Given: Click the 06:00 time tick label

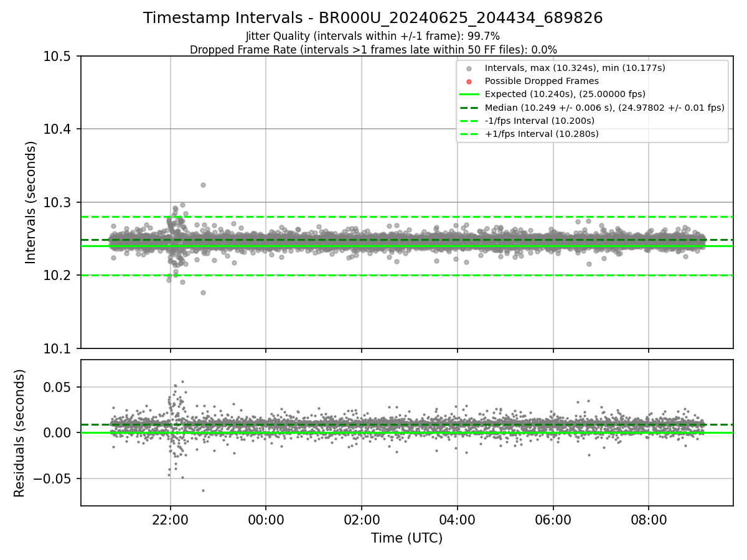Looking at the screenshot, I should pos(553,520).
